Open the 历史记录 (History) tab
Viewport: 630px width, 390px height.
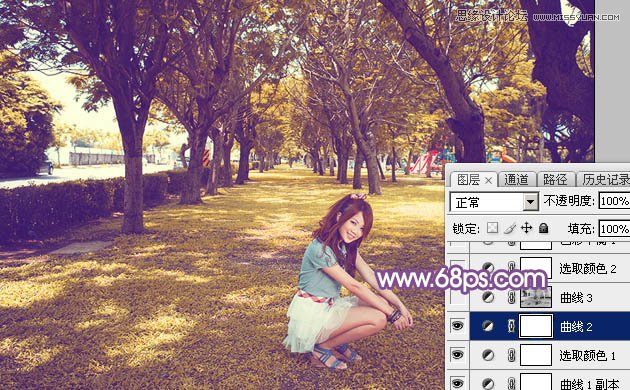[x=606, y=180]
